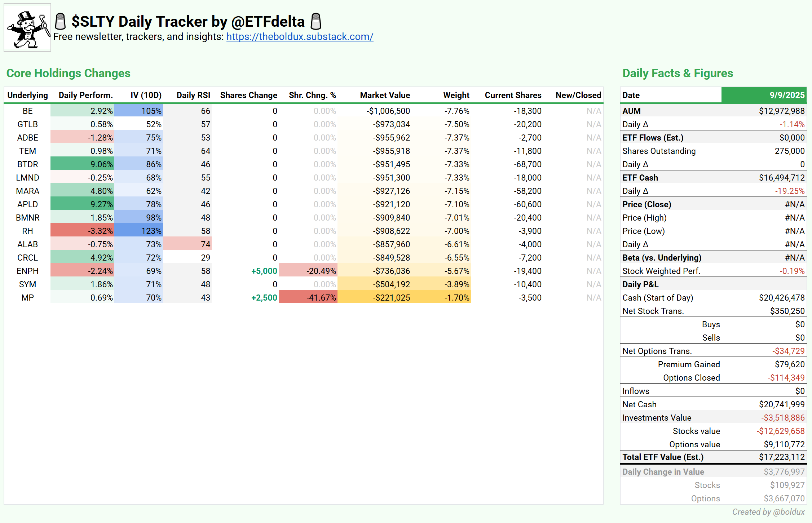Select the BTDR ticker cell
This screenshot has height=523, width=812.
click(x=27, y=164)
